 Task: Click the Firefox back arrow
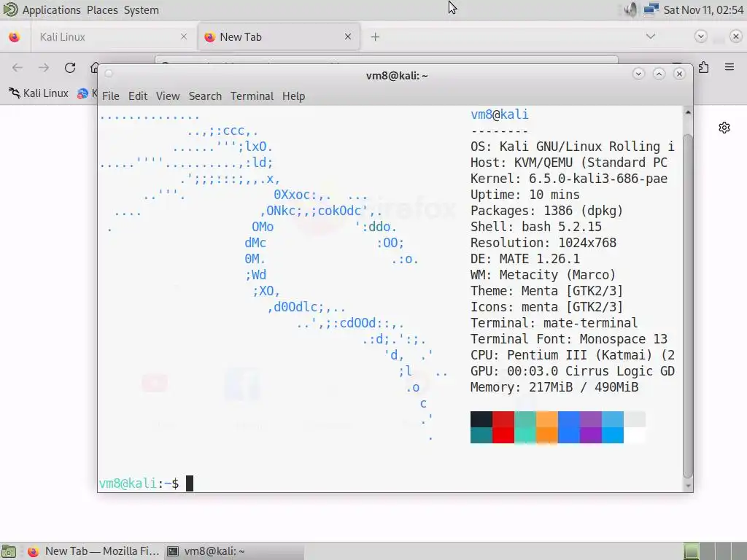tap(18, 68)
